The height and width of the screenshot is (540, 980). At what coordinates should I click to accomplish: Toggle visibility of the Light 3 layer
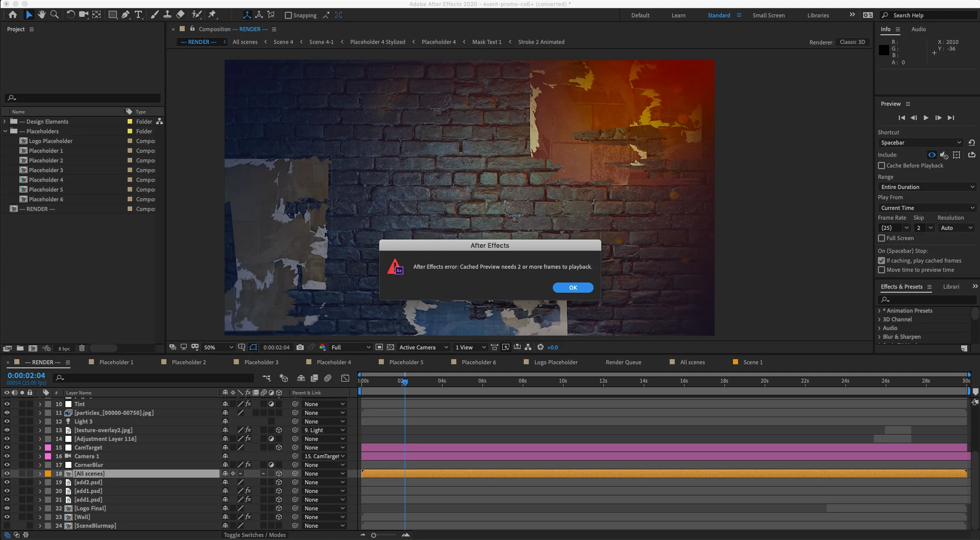point(7,421)
